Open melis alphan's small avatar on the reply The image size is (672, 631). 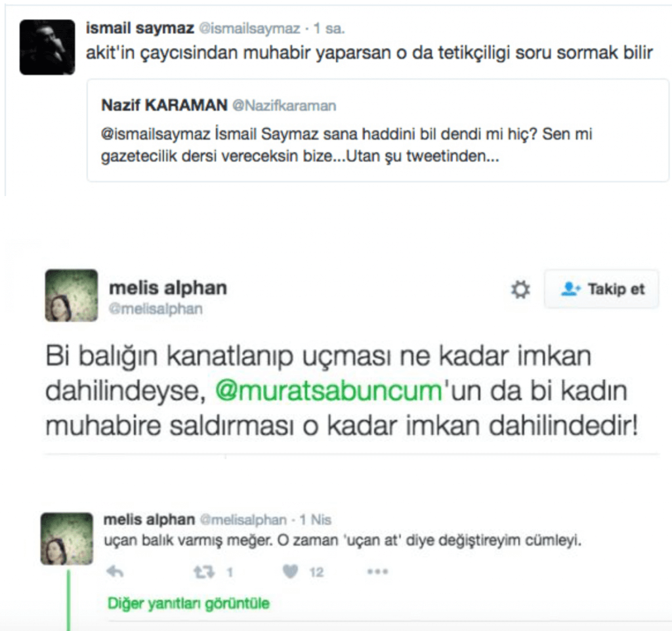pos(66,539)
